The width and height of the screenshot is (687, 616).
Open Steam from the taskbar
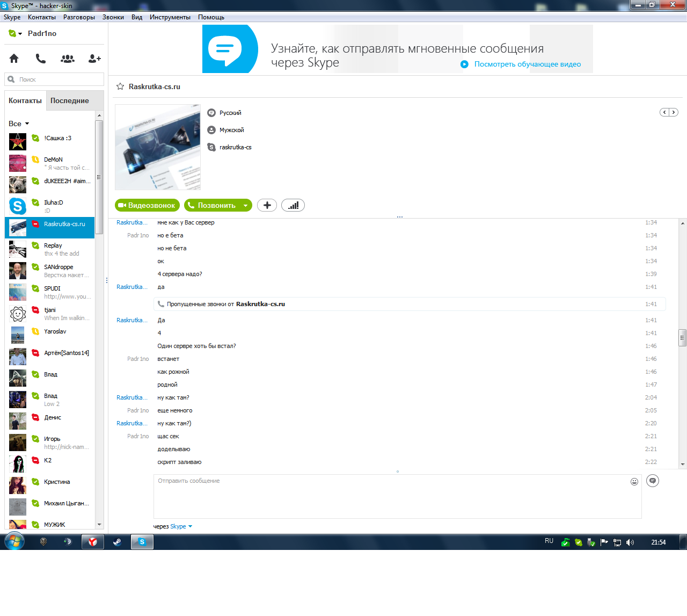click(x=117, y=542)
